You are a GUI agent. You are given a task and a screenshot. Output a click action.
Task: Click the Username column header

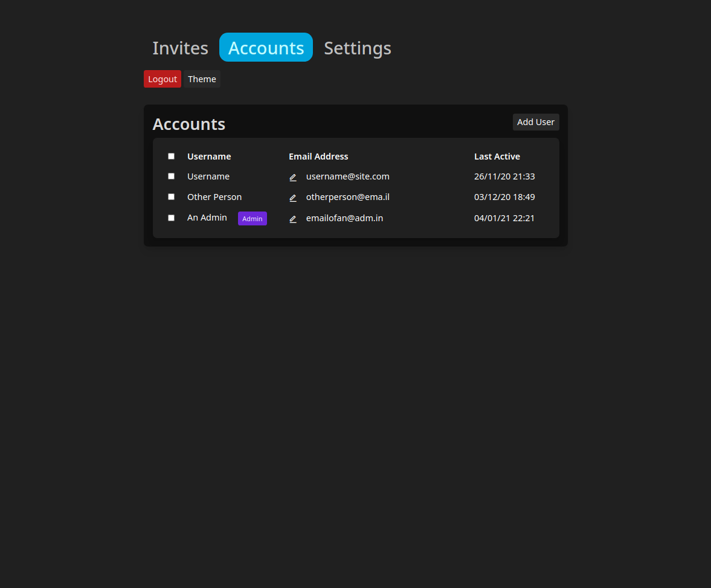pyautogui.click(x=209, y=156)
